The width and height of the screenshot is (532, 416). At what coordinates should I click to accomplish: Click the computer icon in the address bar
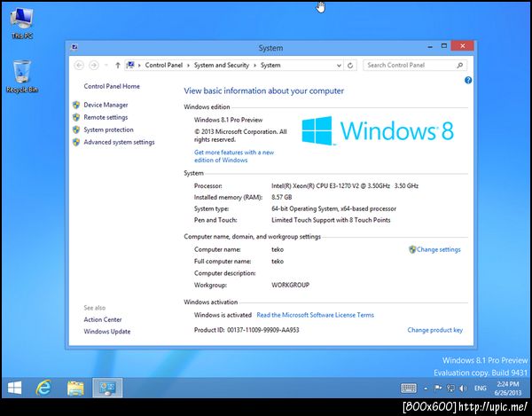coord(130,65)
